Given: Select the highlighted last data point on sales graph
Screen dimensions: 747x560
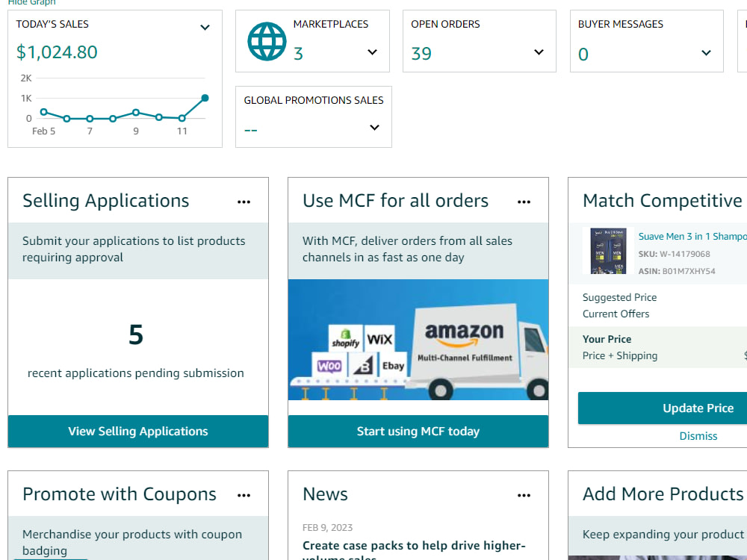Looking at the screenshot, I should click(204, 97).
